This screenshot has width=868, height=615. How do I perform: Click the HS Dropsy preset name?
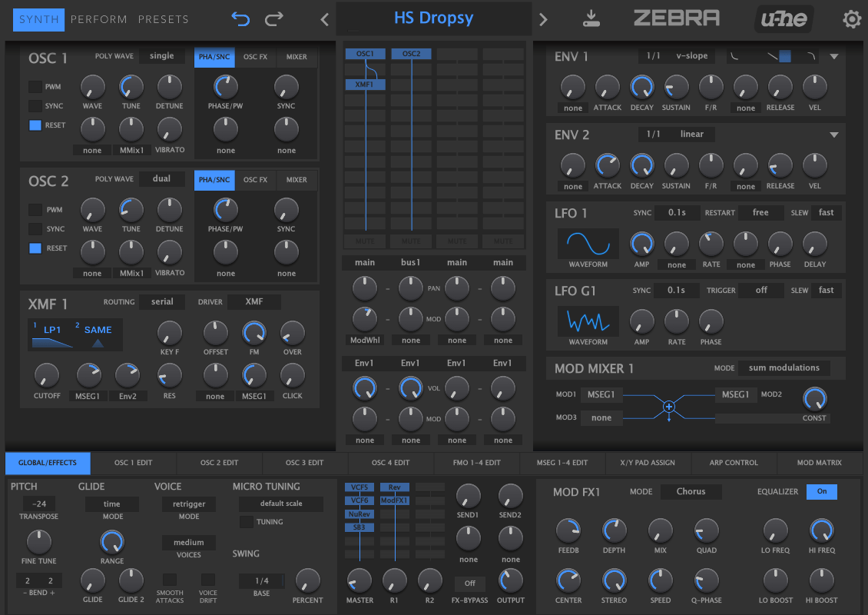click(x=433, y=18)
